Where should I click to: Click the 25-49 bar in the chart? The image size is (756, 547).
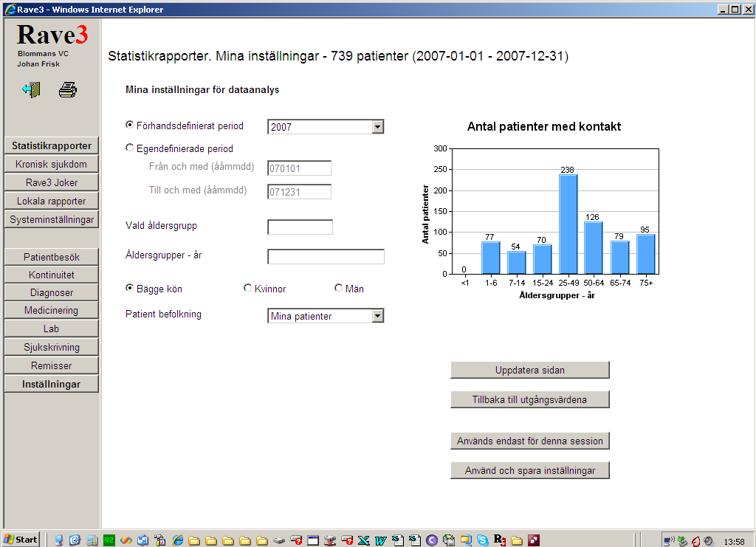(x=568, y=224)
